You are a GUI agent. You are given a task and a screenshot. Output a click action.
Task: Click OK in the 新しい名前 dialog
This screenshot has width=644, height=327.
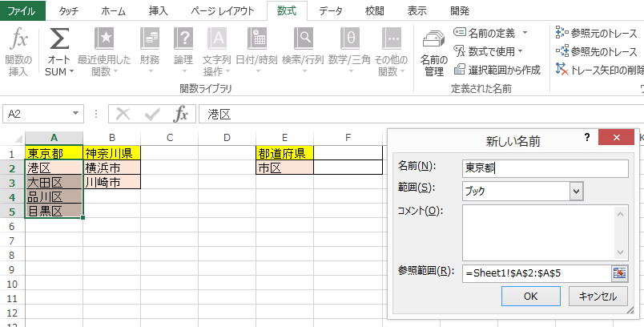530,297
